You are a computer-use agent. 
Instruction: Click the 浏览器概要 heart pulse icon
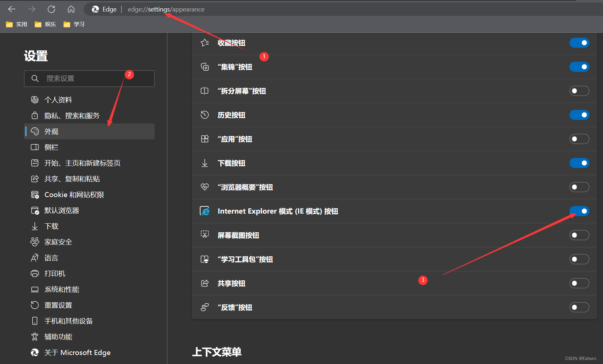[205, 187]
